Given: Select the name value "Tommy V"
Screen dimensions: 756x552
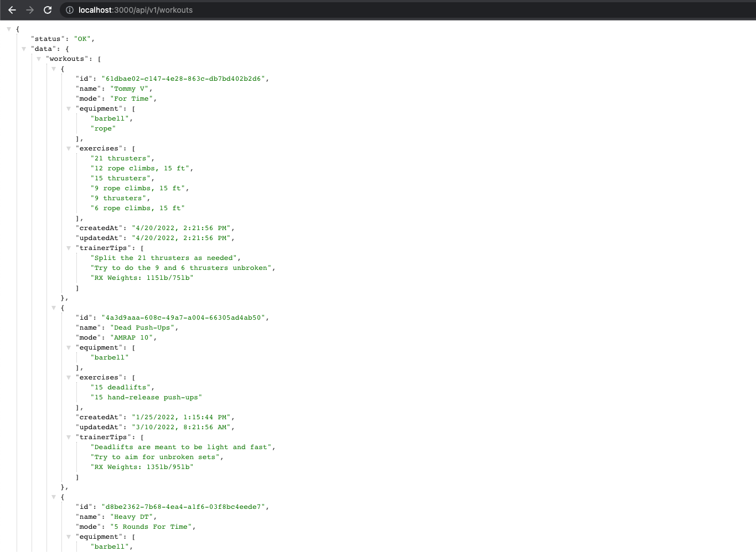Looking at the screenshot, I should click(x=130, y=88).
